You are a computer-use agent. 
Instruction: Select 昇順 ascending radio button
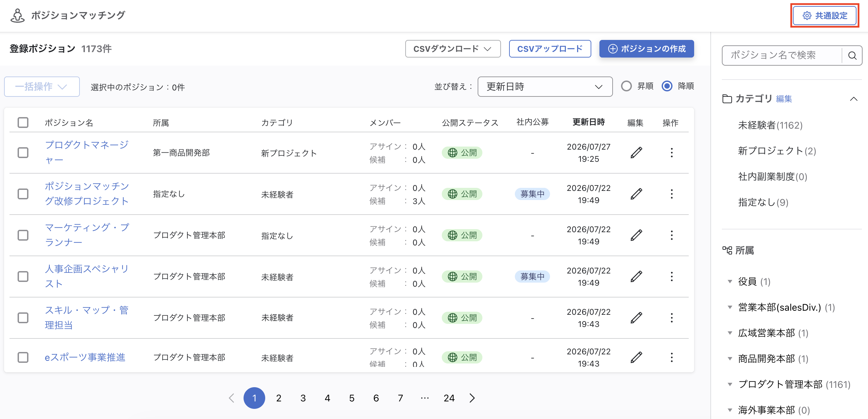point(626,86)
